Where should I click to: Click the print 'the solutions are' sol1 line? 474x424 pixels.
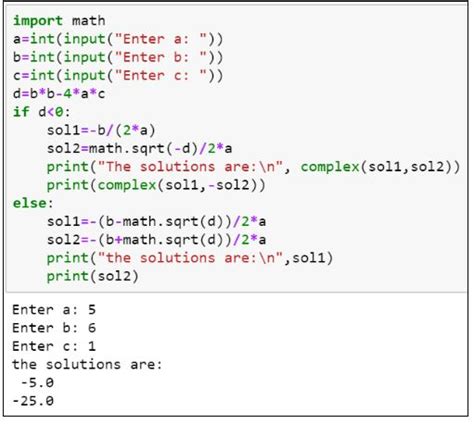click(x=190, y=258)
